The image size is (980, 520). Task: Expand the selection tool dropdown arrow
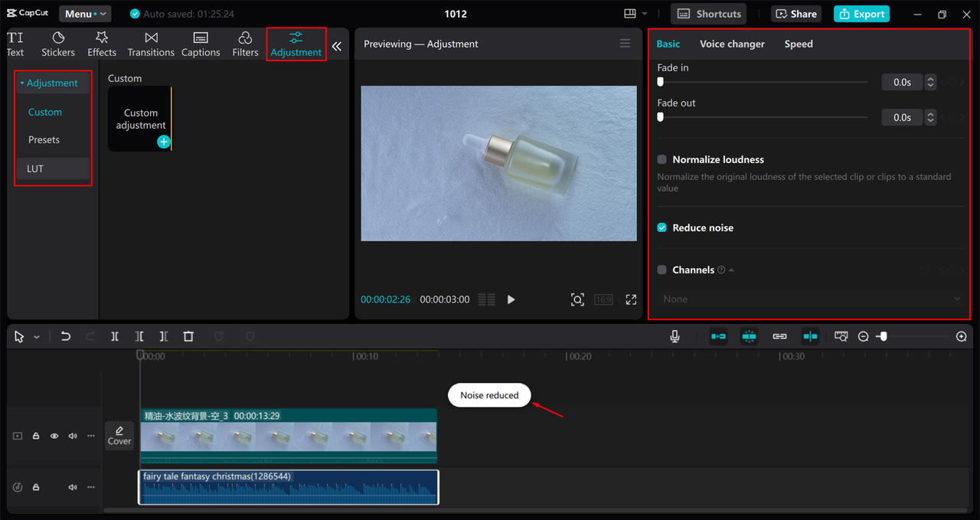pyautogui.click(x=37, y=337)
